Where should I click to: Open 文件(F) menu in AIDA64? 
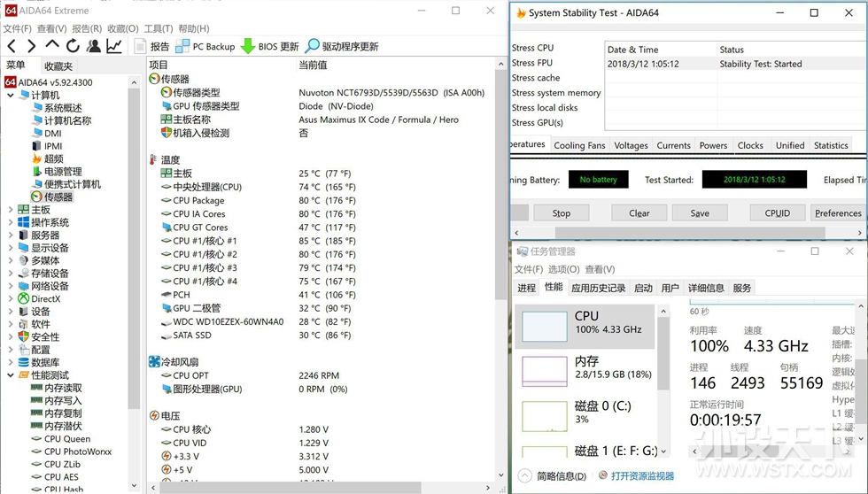click(17, 28)
